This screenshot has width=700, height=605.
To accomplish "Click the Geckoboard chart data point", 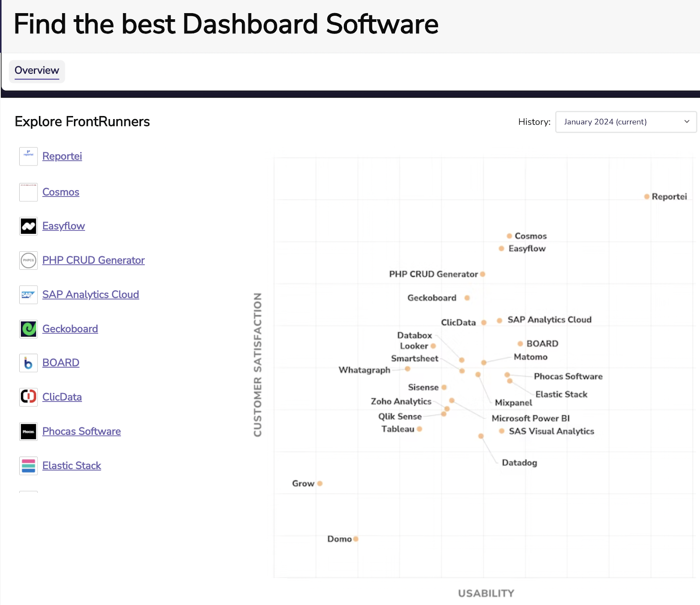I will pos(467,298).
